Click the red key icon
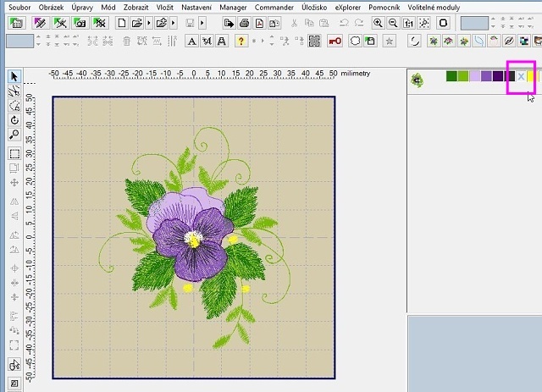The image size is (542, 392). pos(335,40)
